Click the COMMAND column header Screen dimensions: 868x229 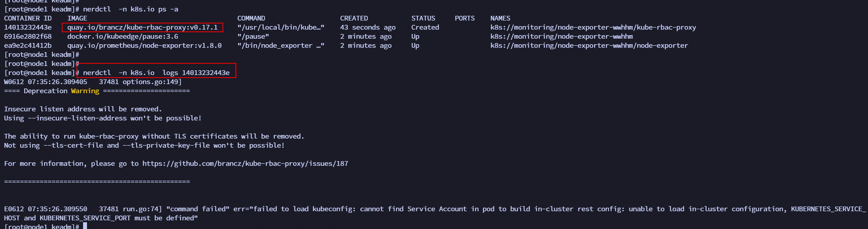pyautogui.click(x=251, y=18)
